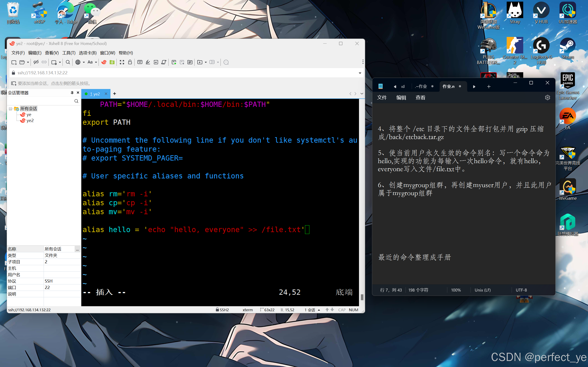Switch to the 1 ye2 session tab

tap(95, 94)
